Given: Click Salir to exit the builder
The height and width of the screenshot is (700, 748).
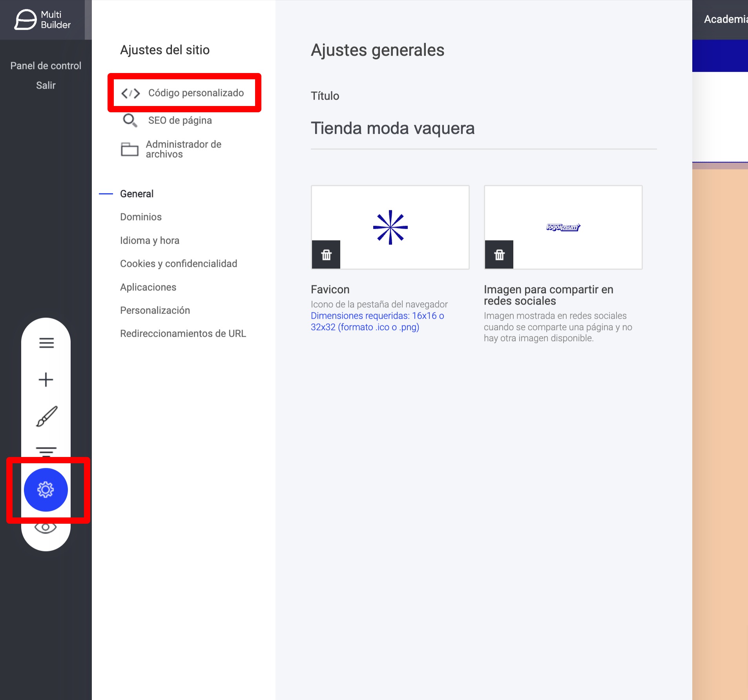Looking at the screenshot, I should (x=46, y=85).
